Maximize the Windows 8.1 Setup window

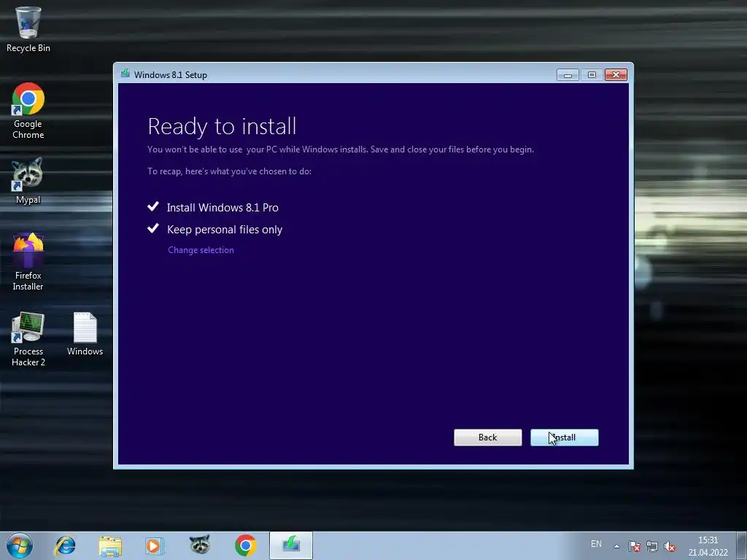[x=592, y=75]
